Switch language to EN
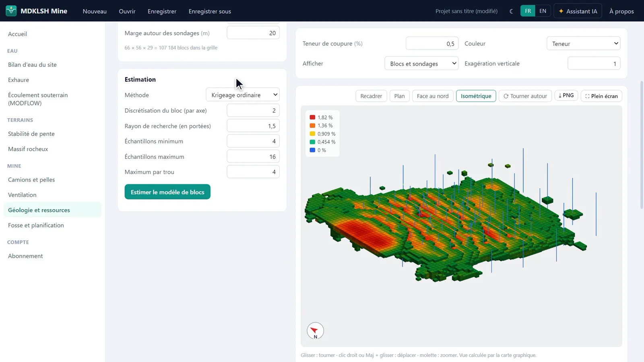 [x=543, y=11]
